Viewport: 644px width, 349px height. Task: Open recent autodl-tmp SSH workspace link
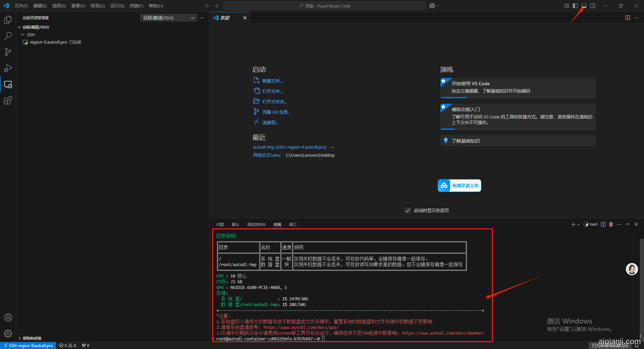tap(289, 147)
